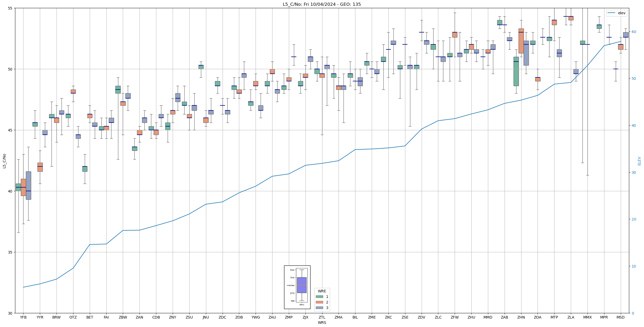This screenshot has width=644, height=327.
Task: Click the ZFW x-axis label
Action: (x=455, y=317)
